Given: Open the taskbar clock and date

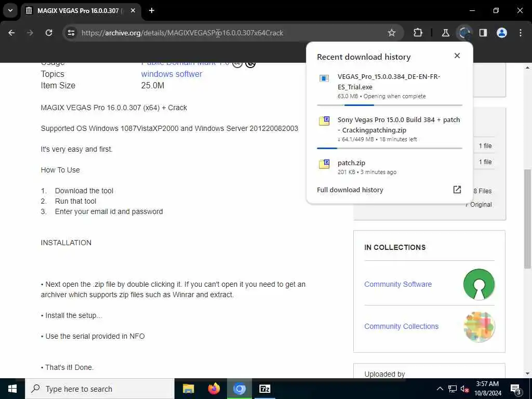Looking at the screenshot, I should (487, 389).
